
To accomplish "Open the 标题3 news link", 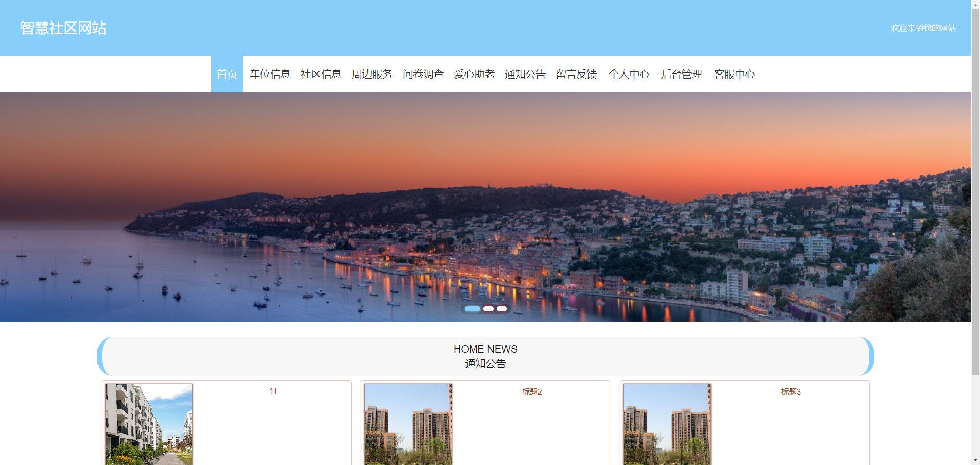I will 791,391.
